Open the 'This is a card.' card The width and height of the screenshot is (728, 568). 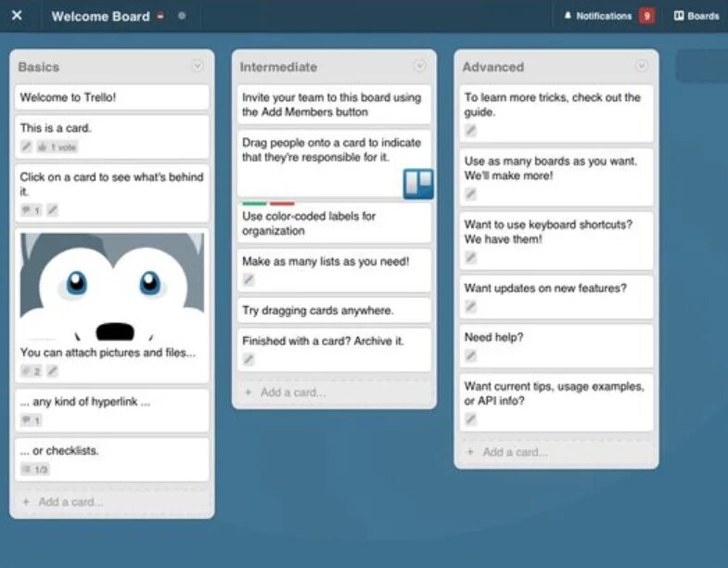tap(112, 136)
